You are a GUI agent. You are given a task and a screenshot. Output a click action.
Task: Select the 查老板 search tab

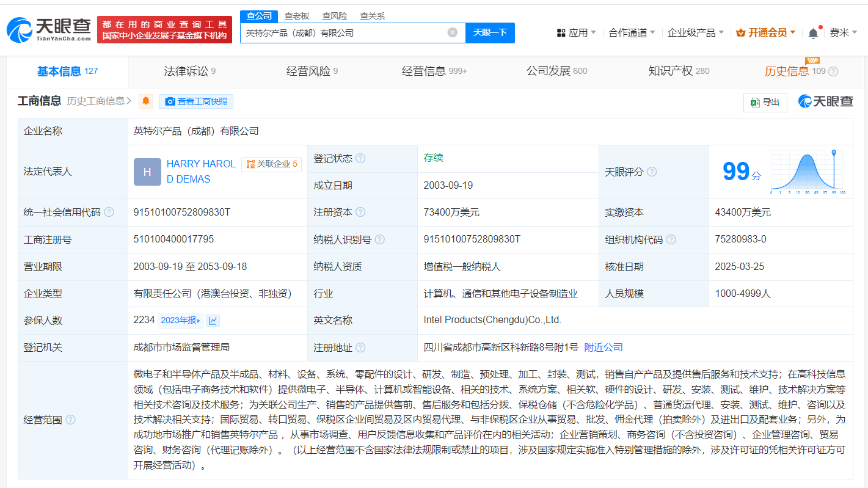(297, 16)
